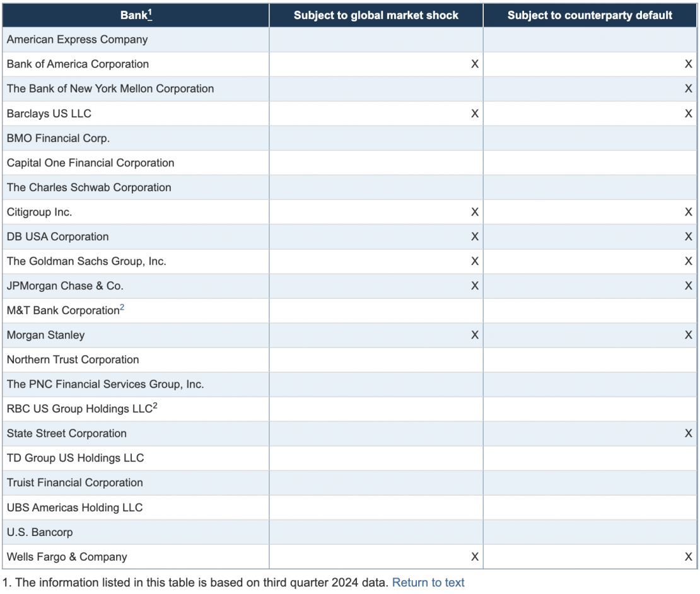Viewport: 700px width, 594px height.
Task: Click Citigroup's counterparty default X mark
Action: pyautogui.click(x=688, y=212)
